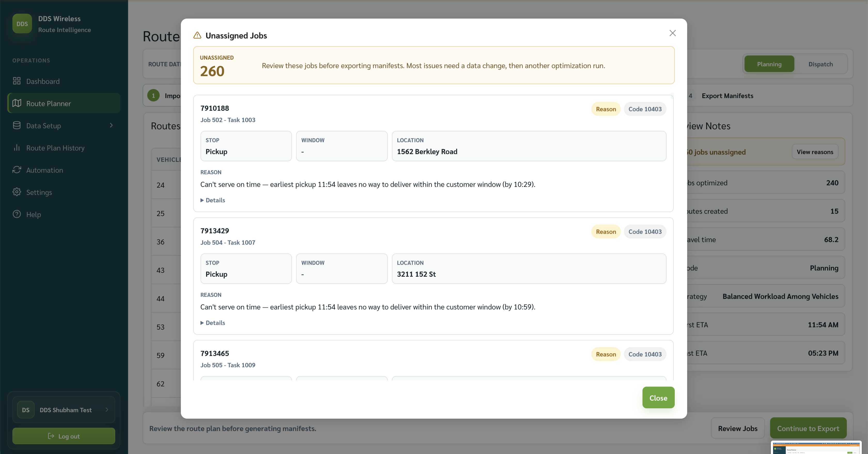This screenshot has width=868, height=454.
Task: Click the Job 504 - Task 1007 label
Action: coord(228,242)
